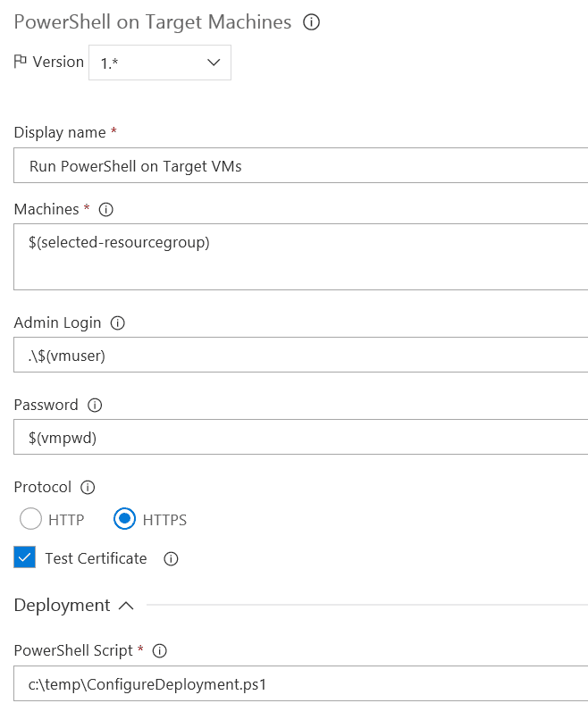
Task: Collapse the Deployment section
Action: (126, 606)
